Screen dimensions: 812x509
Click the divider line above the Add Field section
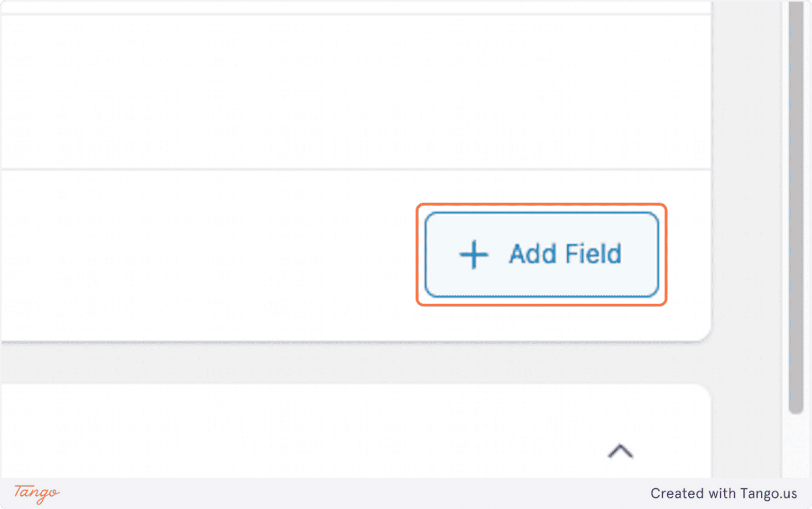[x=354, y=169]
